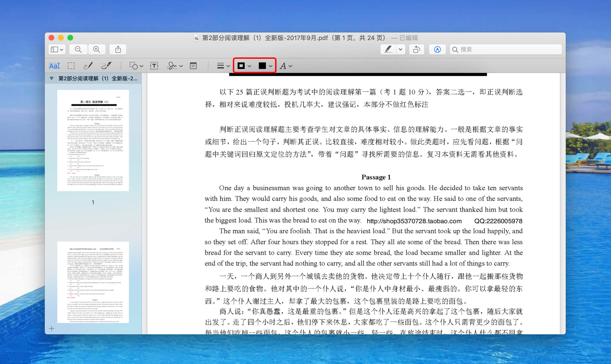Open the highlight color dropdown arrow

pyautogui.click(x=400, y=49)
